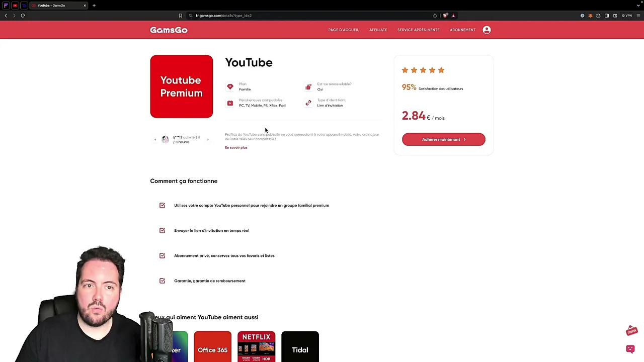Show next purchase notification arrow
This screenshot has height=362, width=644.
[208, 139]
